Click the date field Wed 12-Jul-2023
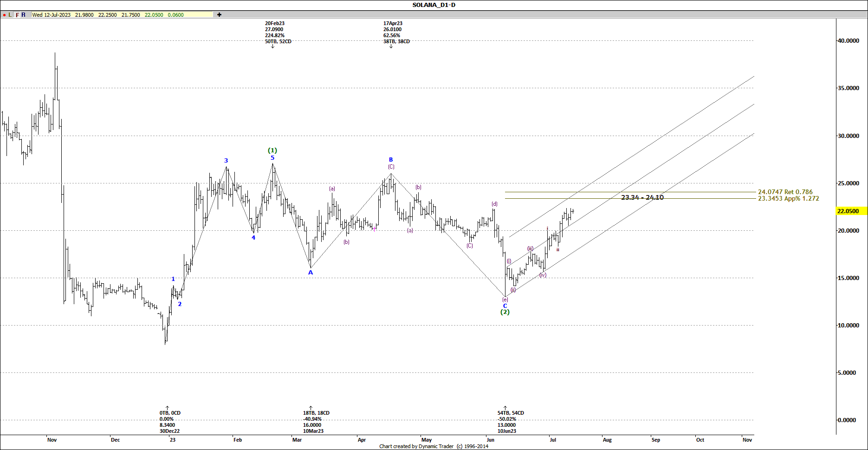This screenshot has width=868, height=450. 51,15
